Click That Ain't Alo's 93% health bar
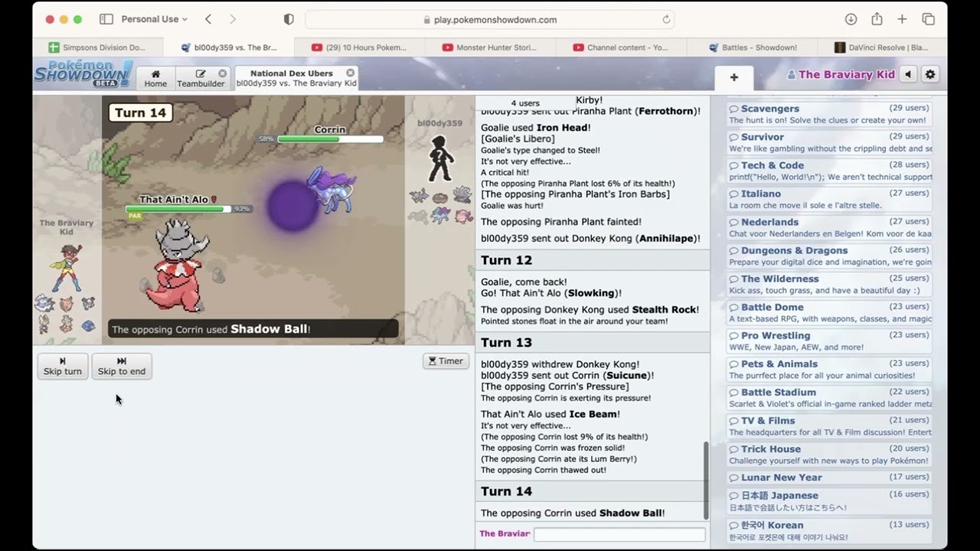980x551 pixels. point(178,208)
